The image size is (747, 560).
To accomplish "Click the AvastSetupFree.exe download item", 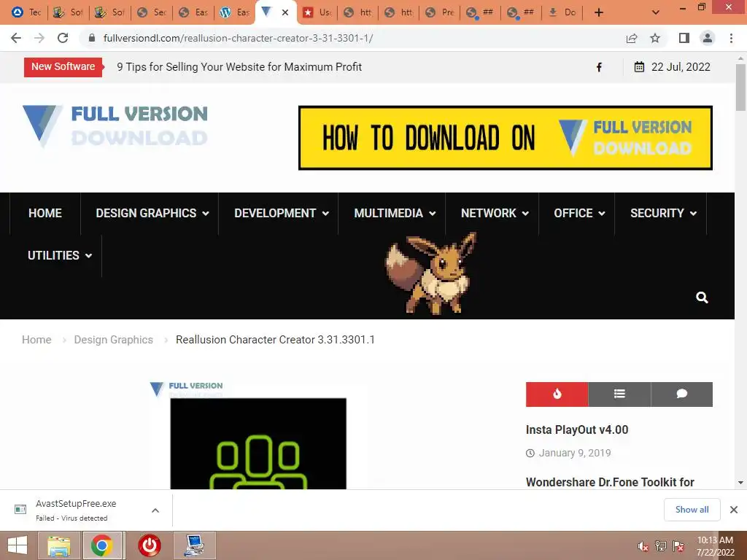I will point(76,510).
